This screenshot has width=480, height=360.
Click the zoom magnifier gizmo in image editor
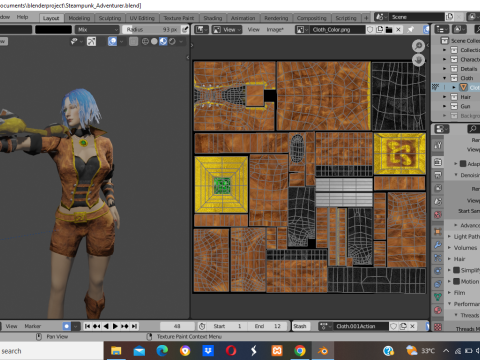tap(418, 46)
